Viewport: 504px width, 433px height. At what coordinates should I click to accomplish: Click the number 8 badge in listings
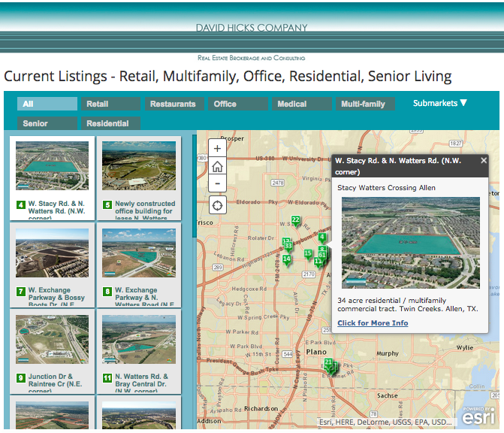coord(107,292)
